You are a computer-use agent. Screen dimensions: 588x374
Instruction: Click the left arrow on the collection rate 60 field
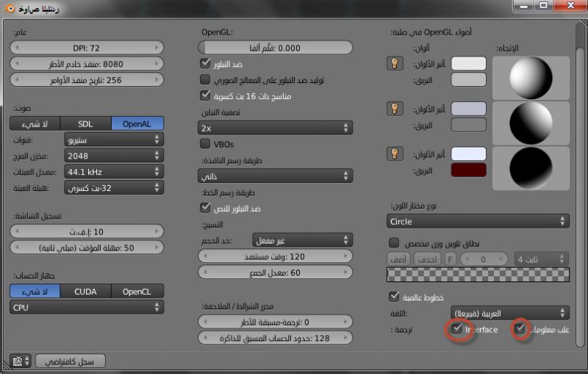[205, 273]
